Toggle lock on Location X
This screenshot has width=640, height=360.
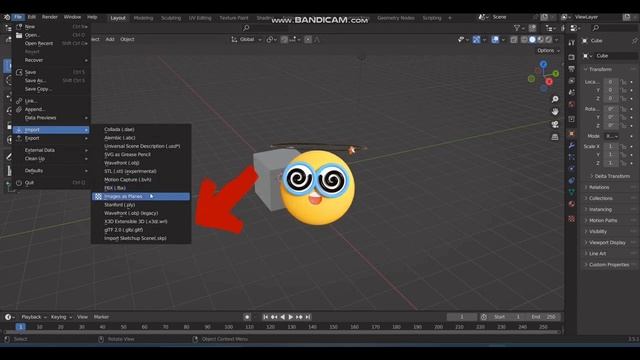(623, 82)
